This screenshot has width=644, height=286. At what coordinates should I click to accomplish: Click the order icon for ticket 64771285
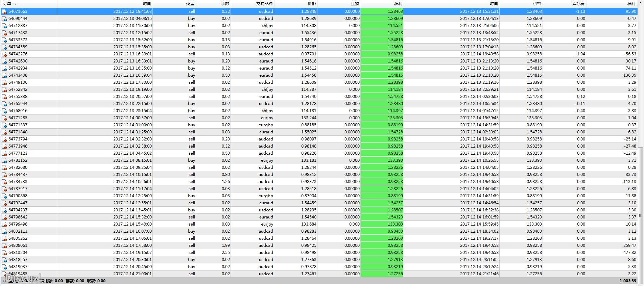[x=4, y=118]
